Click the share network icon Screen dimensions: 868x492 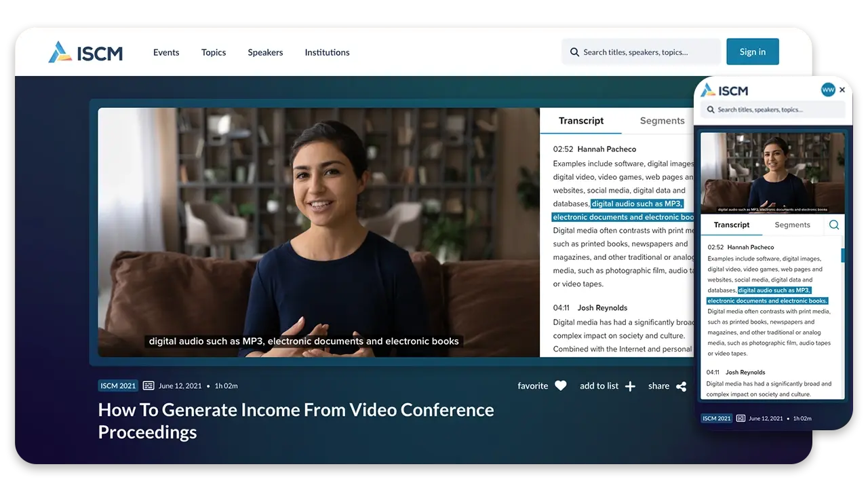[681, 386]
